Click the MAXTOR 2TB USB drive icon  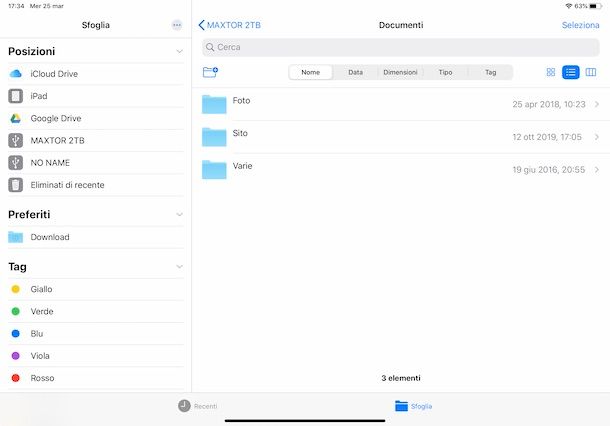click(x=16, y=140)
